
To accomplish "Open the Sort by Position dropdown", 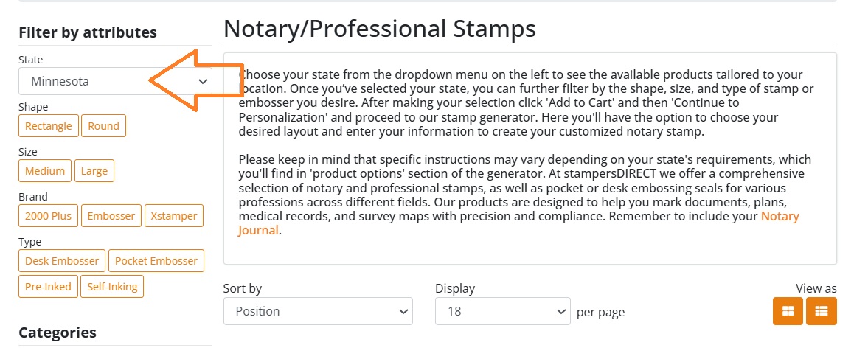I will [x=318, y=311].
